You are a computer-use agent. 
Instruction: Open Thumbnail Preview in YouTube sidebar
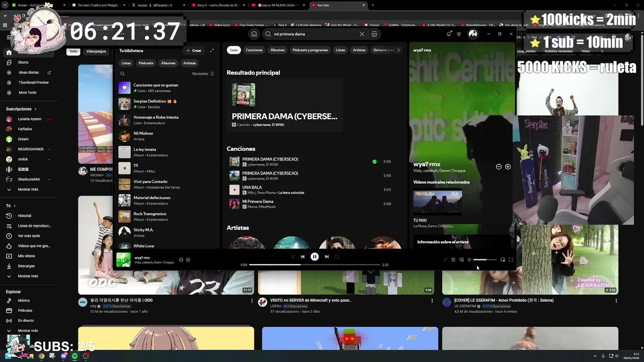(34, 82)
